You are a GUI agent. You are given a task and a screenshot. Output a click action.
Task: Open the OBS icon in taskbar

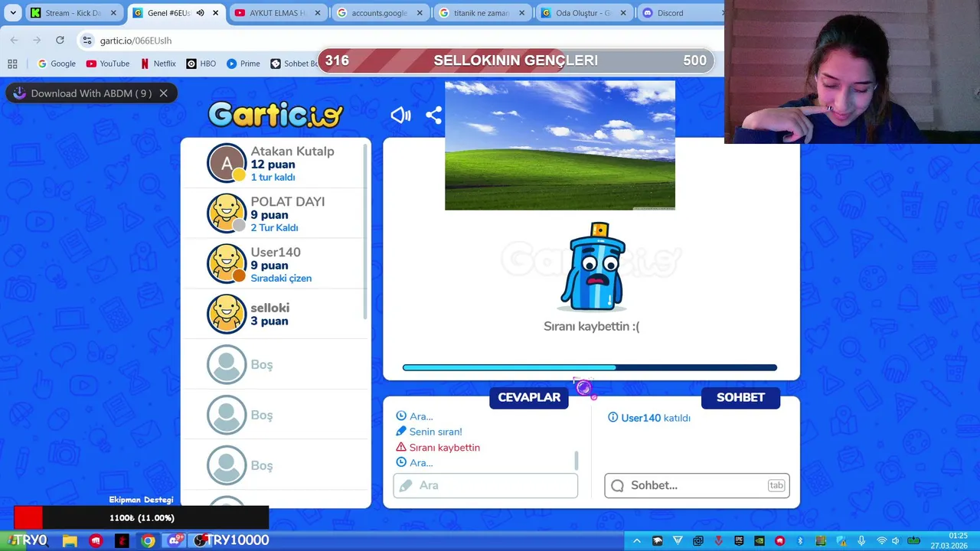coord(200,540)
